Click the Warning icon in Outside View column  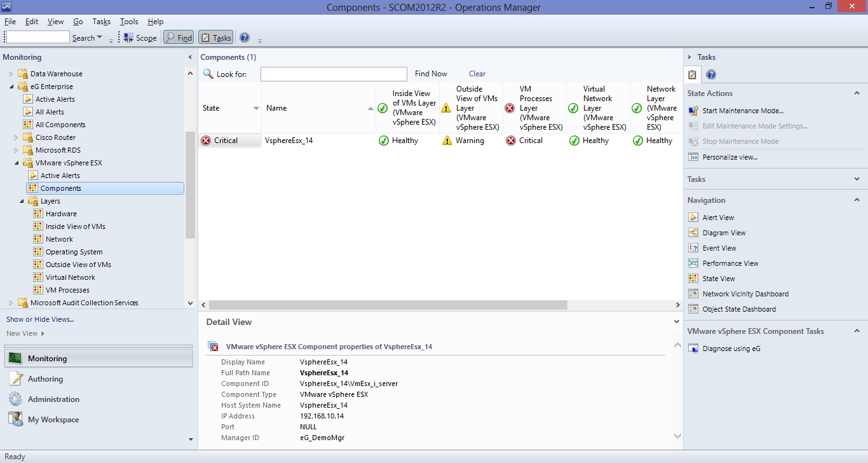[x=447, y=141]
